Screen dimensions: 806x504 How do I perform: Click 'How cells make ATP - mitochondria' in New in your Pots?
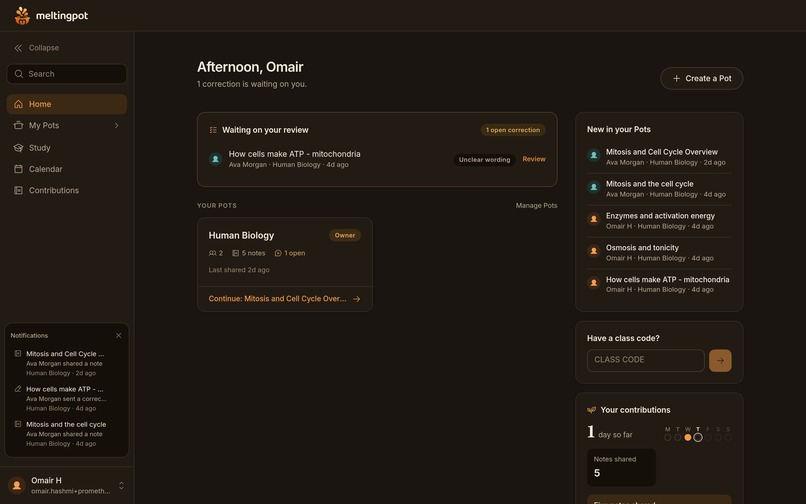click(667, 279)
